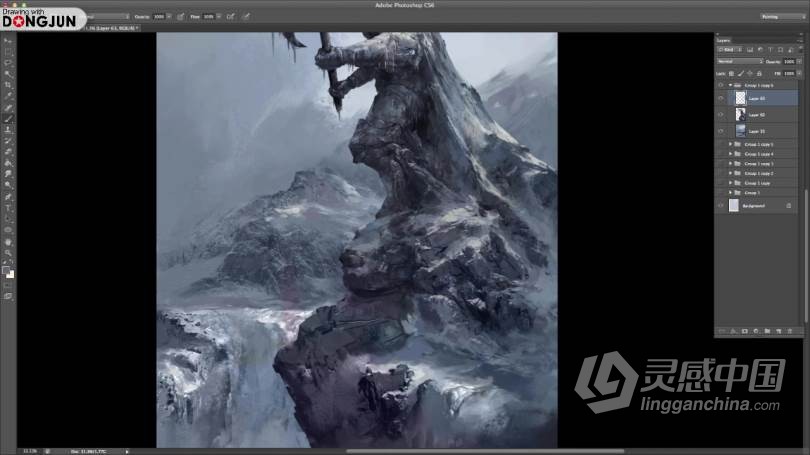Enable airbrush mode icon
This screenshot has width=810, height=455.
tap(230, 17)
